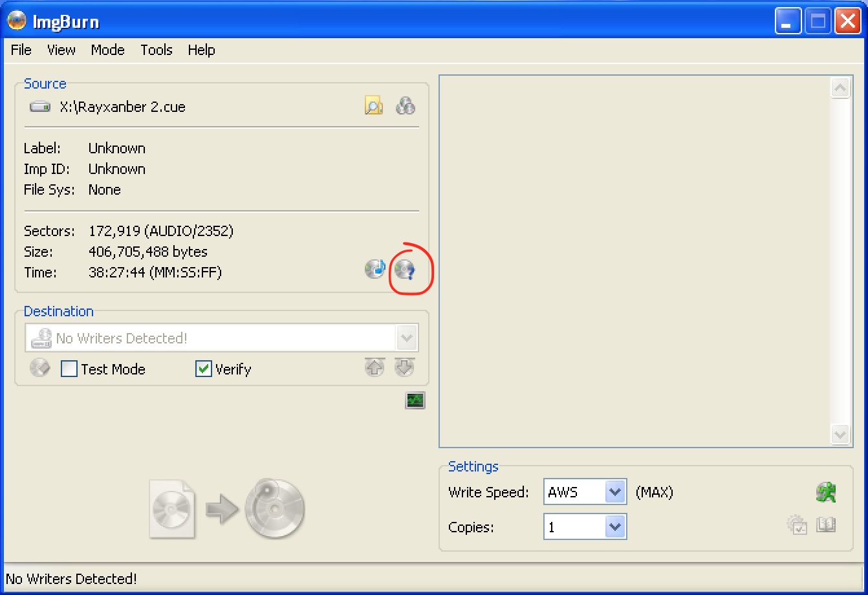The height and width of the screenshot is (595, 868).
Task: Click the info panel scrollbar up arrow
Action: click(x=840, y=88)
